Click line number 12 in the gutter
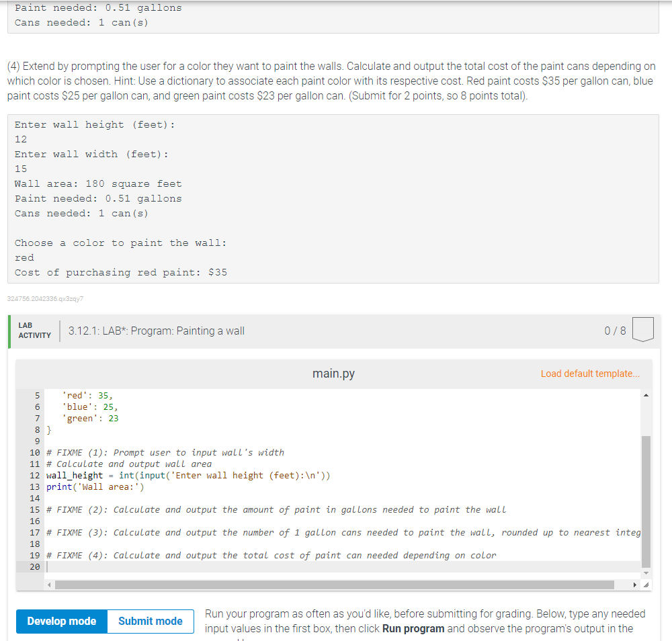 coord(34,475)
